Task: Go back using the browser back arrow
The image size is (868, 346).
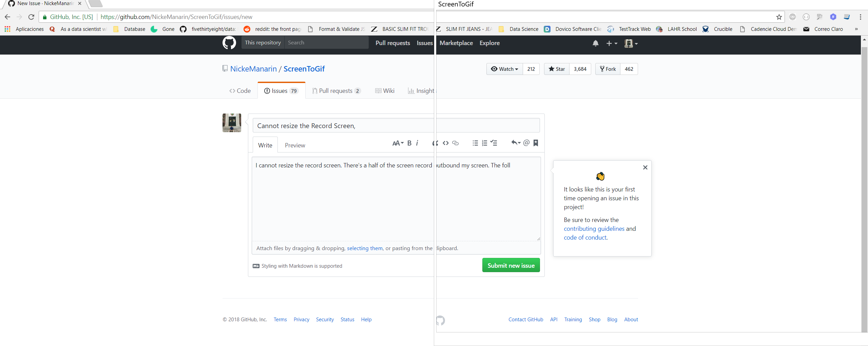Action: [7, 17]
